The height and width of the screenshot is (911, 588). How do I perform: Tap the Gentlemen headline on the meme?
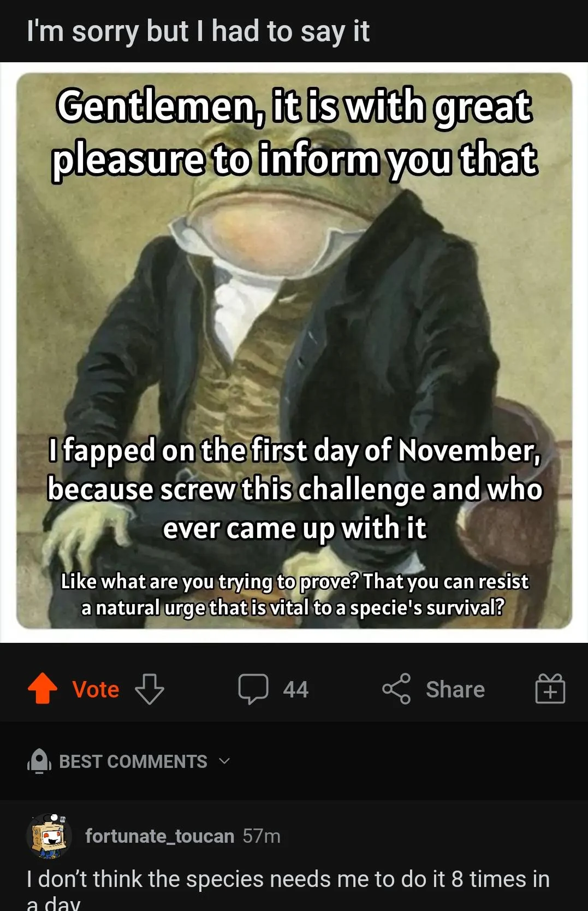coord(294,133)
